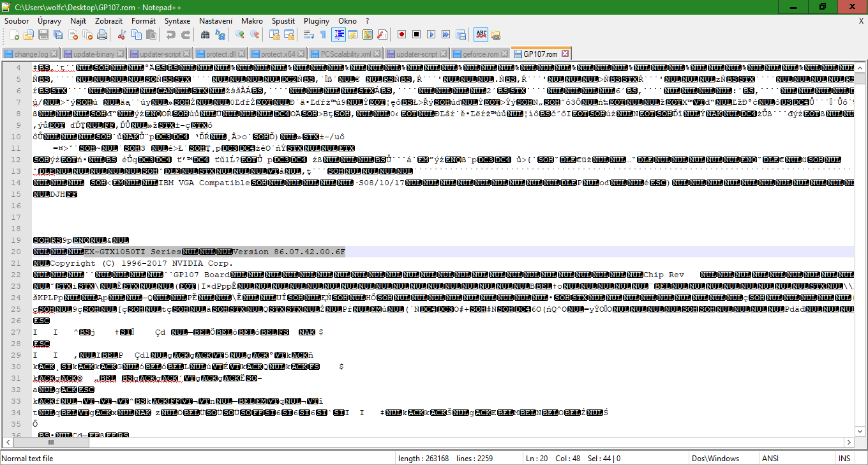Switch to the change.log tab

31,54
